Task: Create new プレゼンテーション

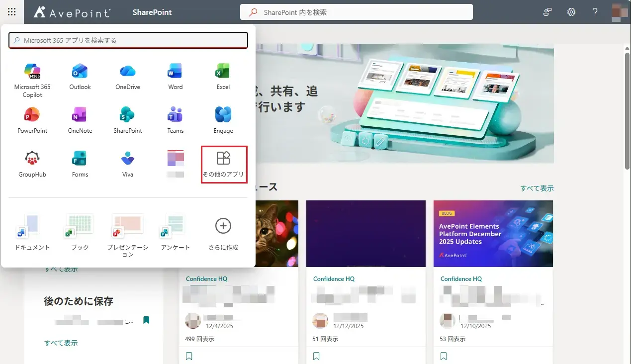Action: click(128, 235)
